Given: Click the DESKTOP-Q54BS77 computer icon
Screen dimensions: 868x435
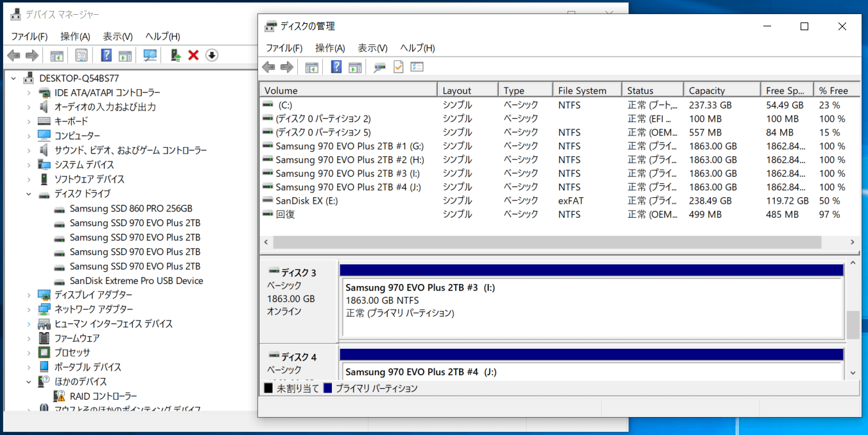Looking at the screenshot, I should pyautogui.click(x=28, y=78).
